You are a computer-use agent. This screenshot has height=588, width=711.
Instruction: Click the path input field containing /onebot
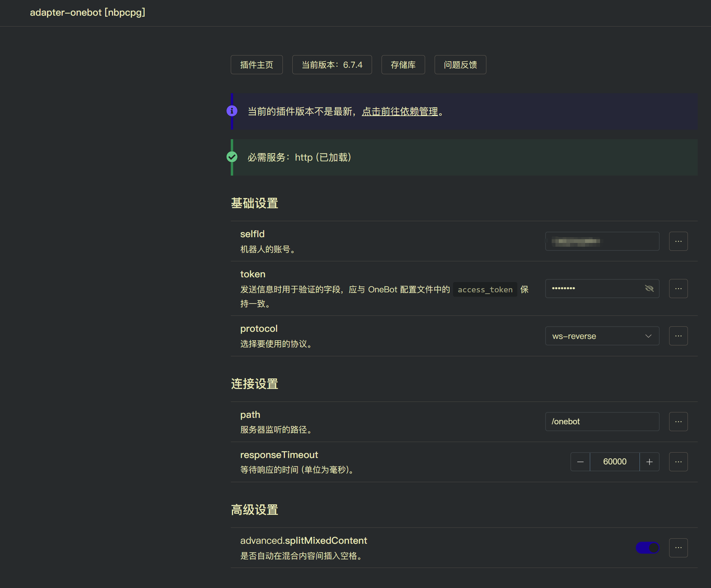coord(602,421)
